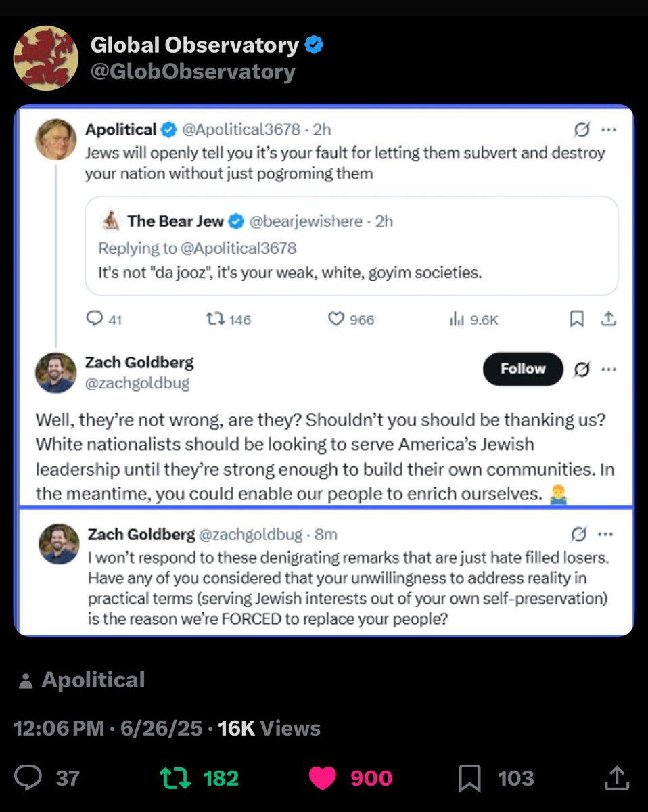
Task: Tap the repost icon showing 146
Action: tap(215, 319)
